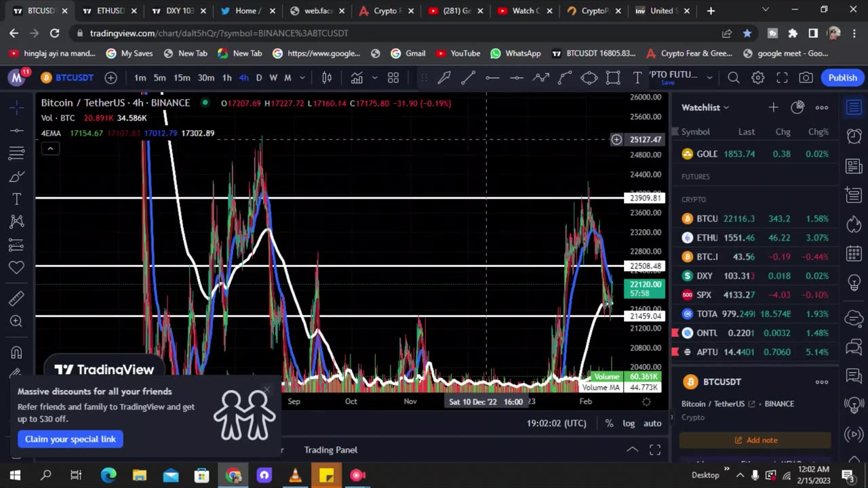Image resolution: width=868 pixels, height=488 pixels.
Task: Open the patterns tool group
Action: [17, 222]
